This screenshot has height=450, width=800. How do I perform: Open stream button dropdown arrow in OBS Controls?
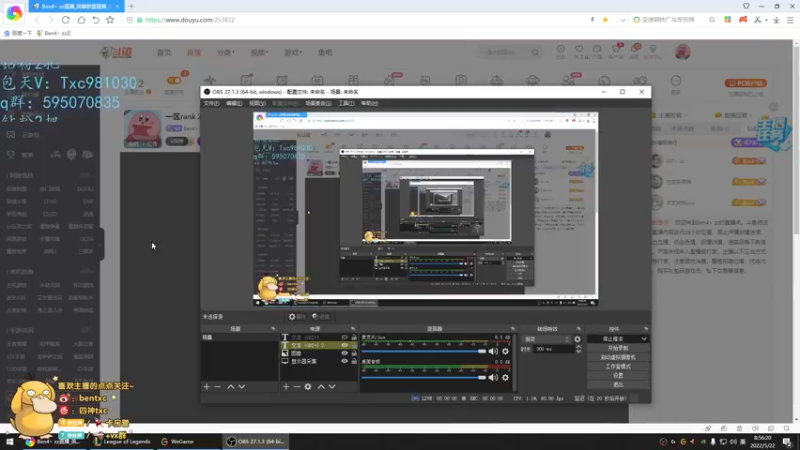[644, 339]
